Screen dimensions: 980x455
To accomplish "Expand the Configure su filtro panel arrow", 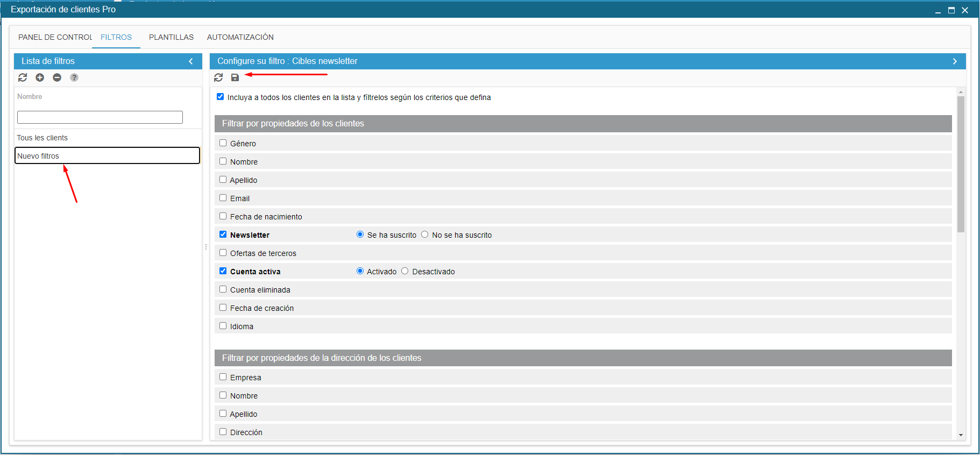I will [x=955, y=61].
